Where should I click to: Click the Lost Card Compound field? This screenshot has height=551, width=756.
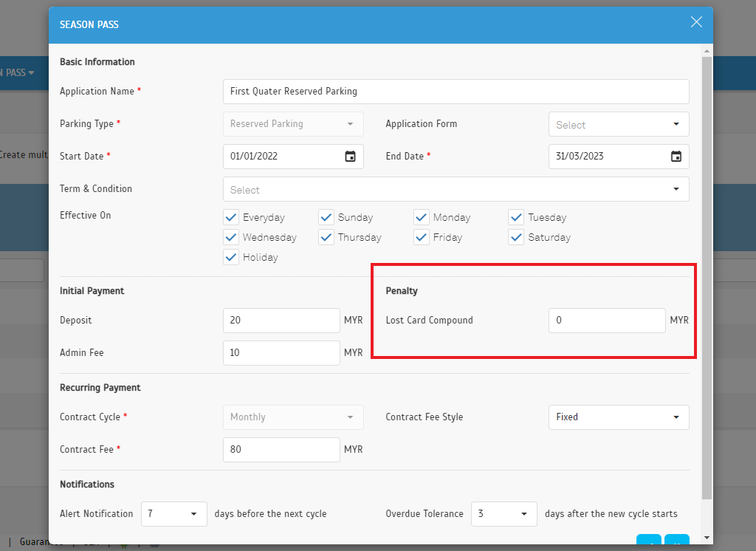tap(607, 321)
